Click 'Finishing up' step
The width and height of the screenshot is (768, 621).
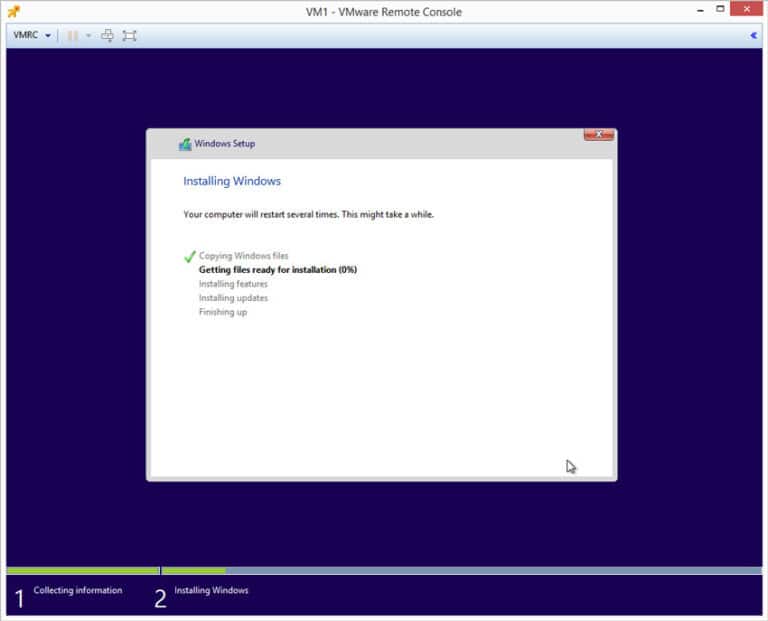[x=223, y=312]
